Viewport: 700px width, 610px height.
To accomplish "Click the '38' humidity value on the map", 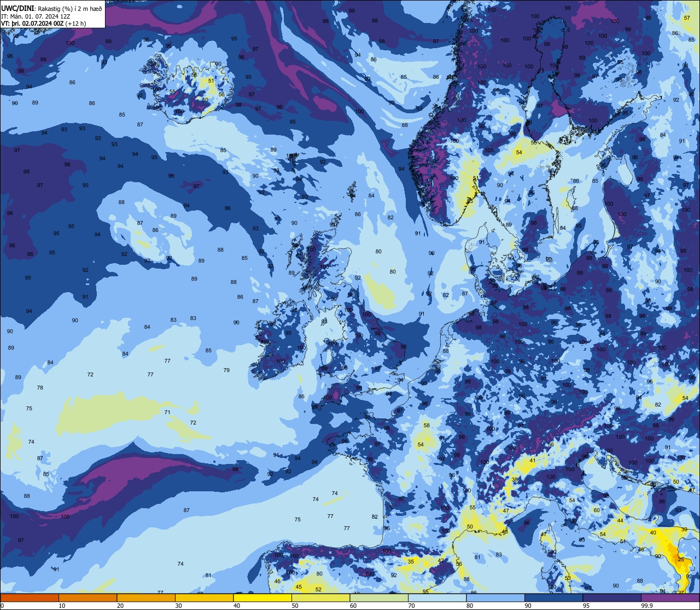I will pos(515,479).
